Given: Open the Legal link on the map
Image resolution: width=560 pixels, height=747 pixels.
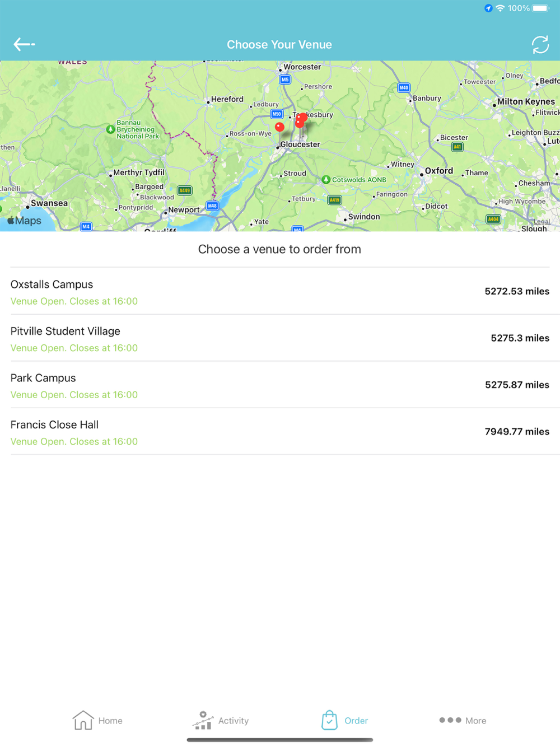Looking at the screenshot, I should point(542,222).
